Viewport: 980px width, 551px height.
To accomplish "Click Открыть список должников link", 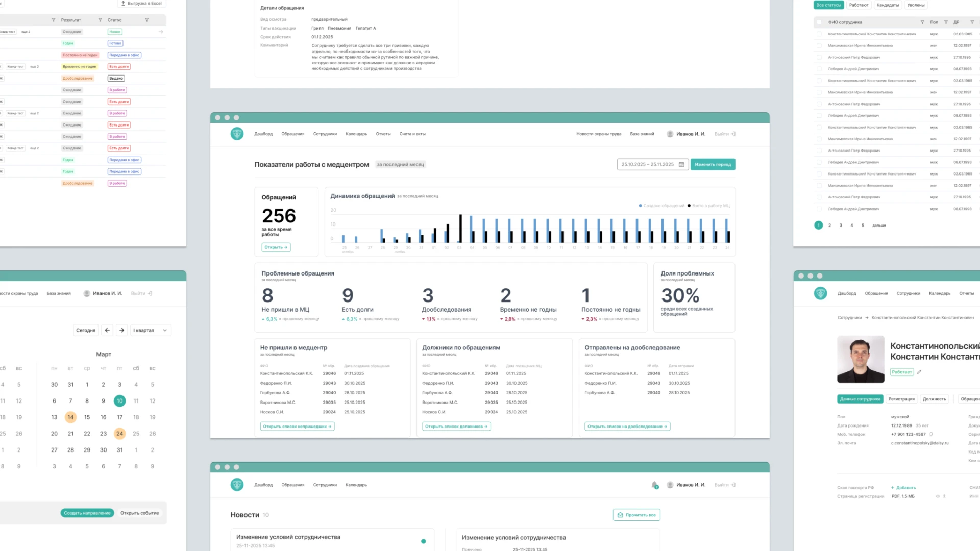I will [x=456, y=427].
